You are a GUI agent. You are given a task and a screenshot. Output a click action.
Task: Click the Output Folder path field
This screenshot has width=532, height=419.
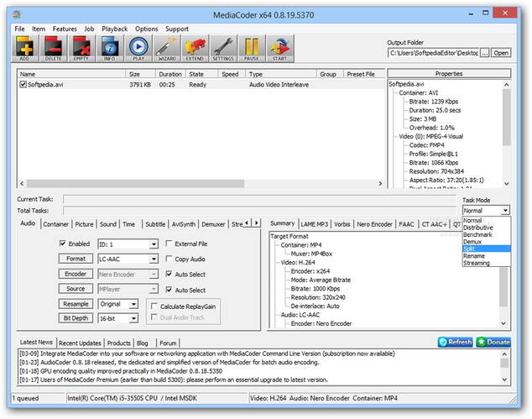coord(433,53)
